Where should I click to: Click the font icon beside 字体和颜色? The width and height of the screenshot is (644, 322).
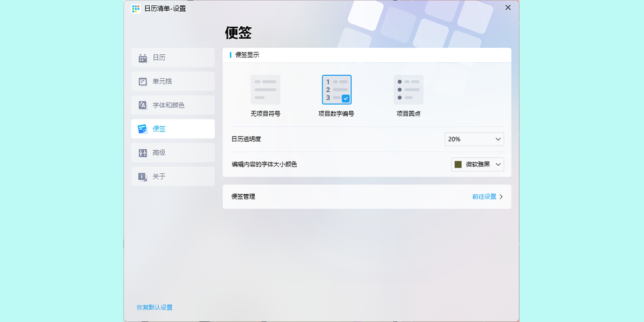click(143, 105)
